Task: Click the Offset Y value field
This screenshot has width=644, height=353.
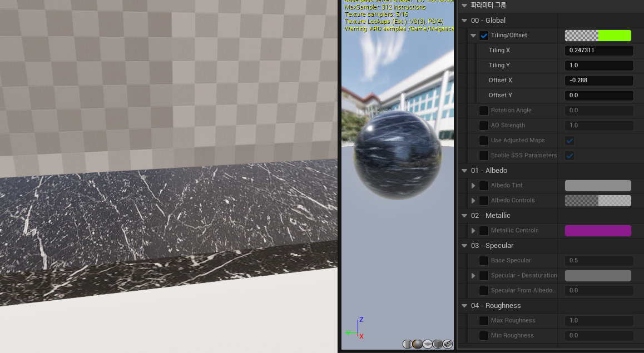Action: [x=600, y=95]
